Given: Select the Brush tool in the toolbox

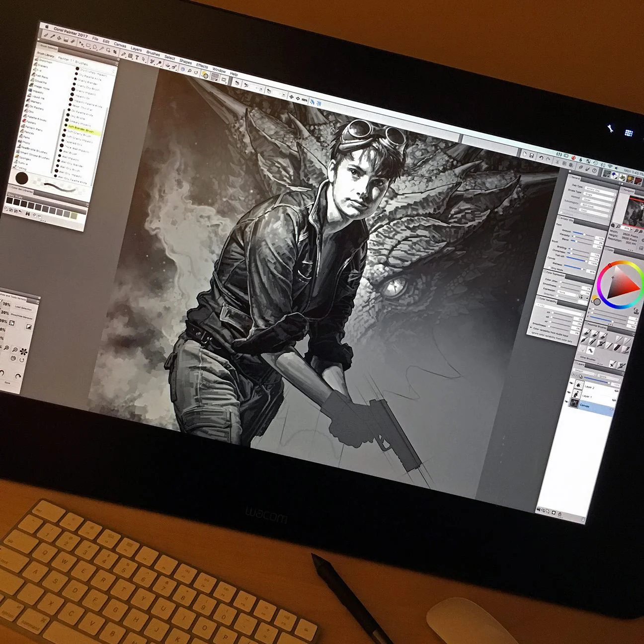Looking at the screenshot, I should 46,35.
